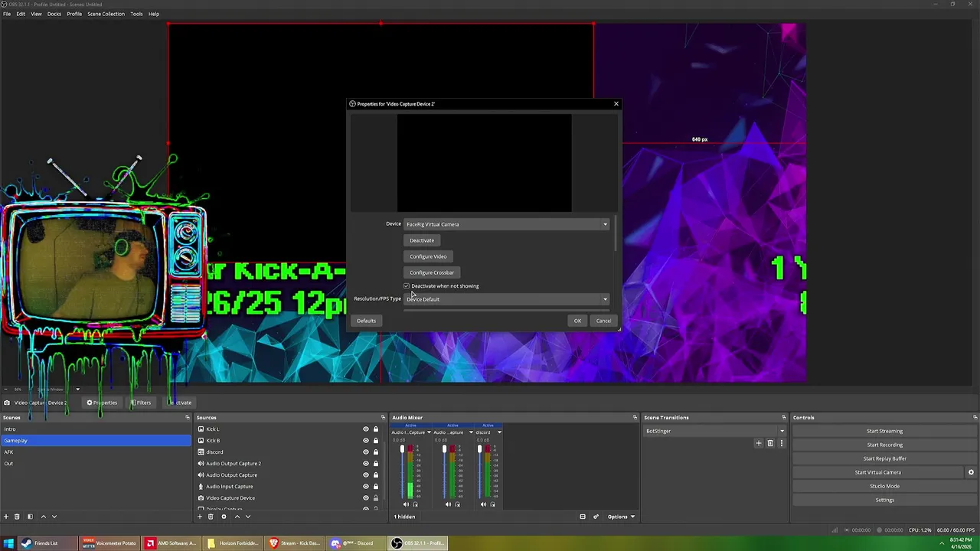This screenshot has width=980, height=551.
Task: Toggle 'Deactivate when not showing' checkbox
Action: [407, 286]
